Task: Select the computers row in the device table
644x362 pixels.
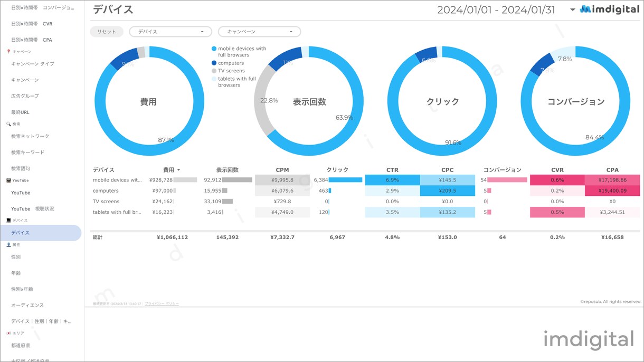Action: [x=366, y=190]
